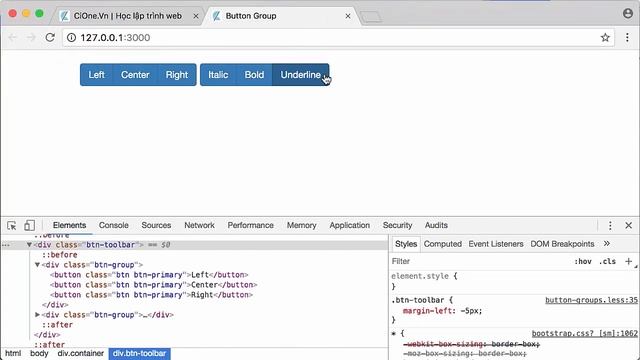Image resolution: width=640 pixels, height=360 pixels.
Task: Open the Security tab
Action: 397,225
